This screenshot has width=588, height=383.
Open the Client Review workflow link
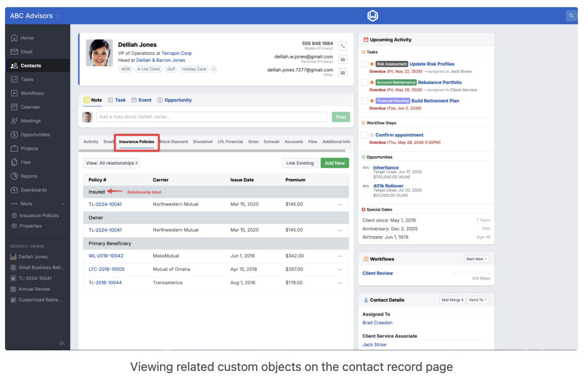pos(377,273)
